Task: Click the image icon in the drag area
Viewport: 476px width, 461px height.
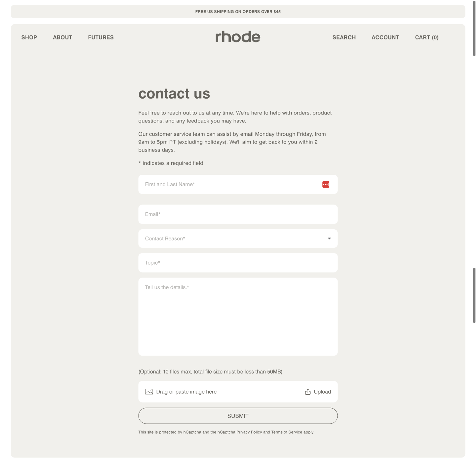Action: [149, 392]
